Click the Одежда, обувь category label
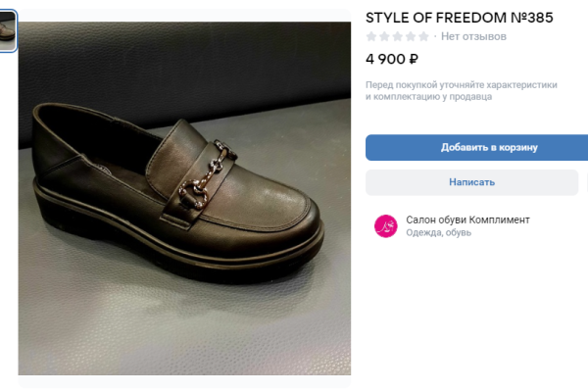 coord(439,233)
